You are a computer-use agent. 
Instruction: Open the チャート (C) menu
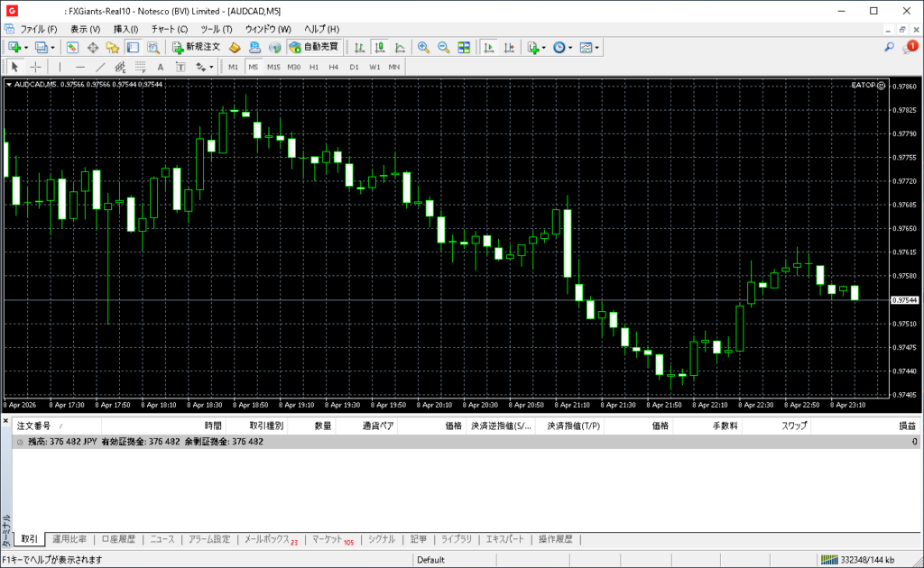[170, 29]
